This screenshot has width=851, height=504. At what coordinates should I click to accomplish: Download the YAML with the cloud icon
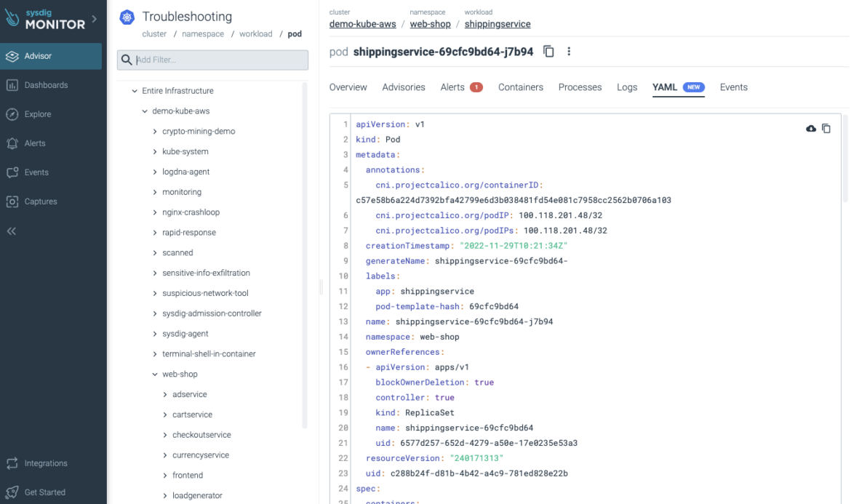pyautogui.click(x=811, y=128)
